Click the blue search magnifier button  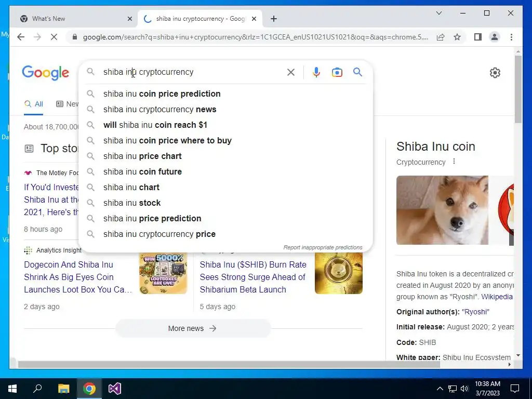(x=357, y=72)
